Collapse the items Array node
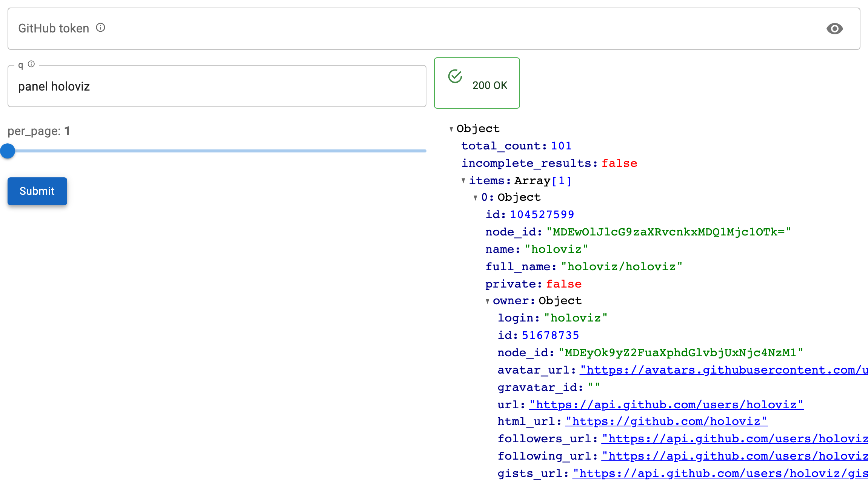Screen dimensions: 868x483 tap(463, 181)
